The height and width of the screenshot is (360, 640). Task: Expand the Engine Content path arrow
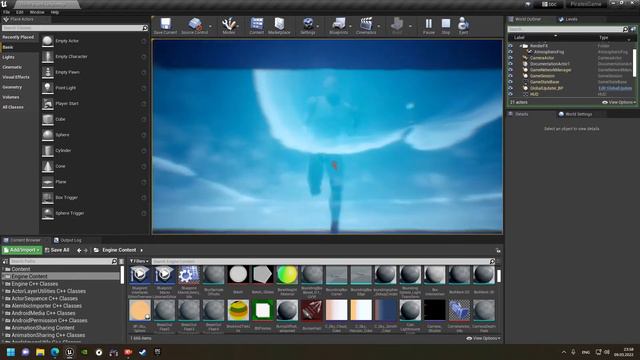pyautogui.click(x=142, y=250)
